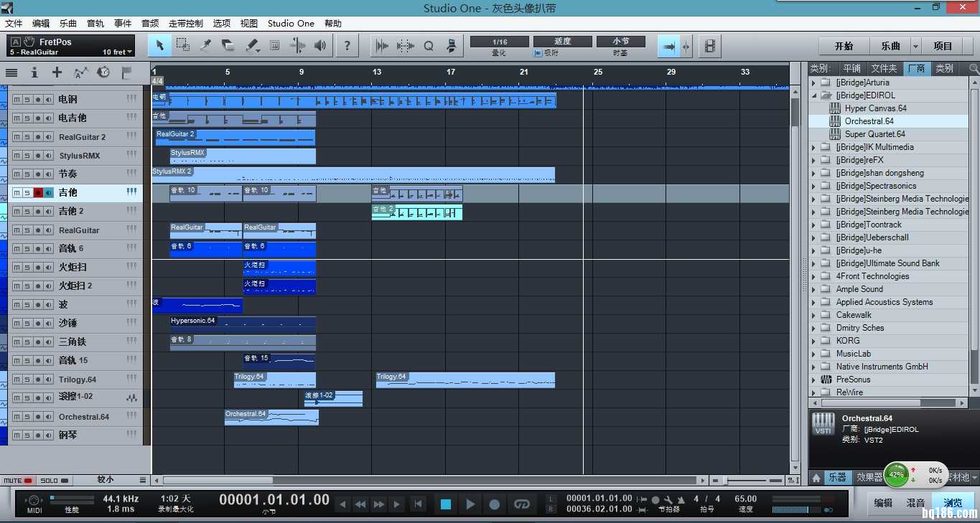Screen dimensions: 980x523
Task: Click the 开始 page button
Action: (x=844, y=46)
